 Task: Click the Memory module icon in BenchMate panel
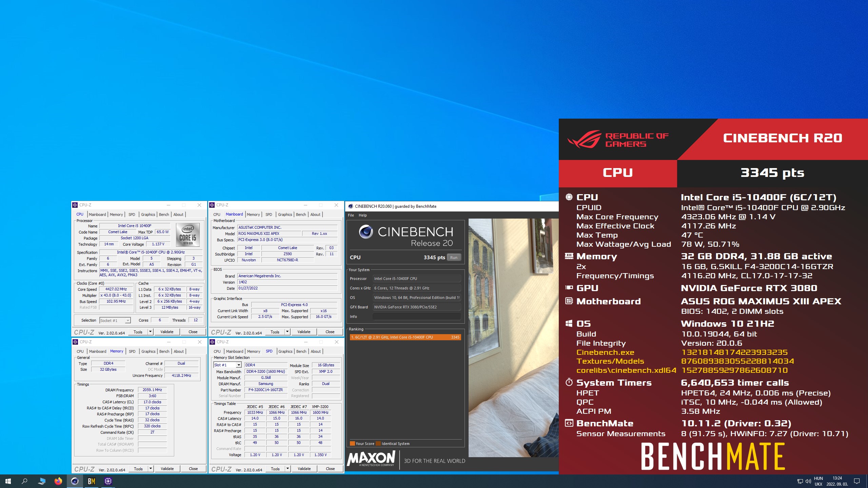click(x=569, y=256)
